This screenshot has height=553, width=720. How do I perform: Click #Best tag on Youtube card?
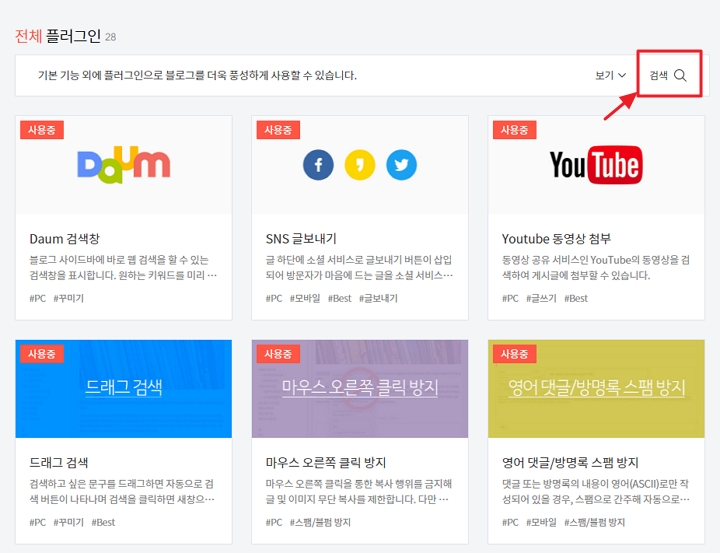pyautogui.click(x=576, y=299)
